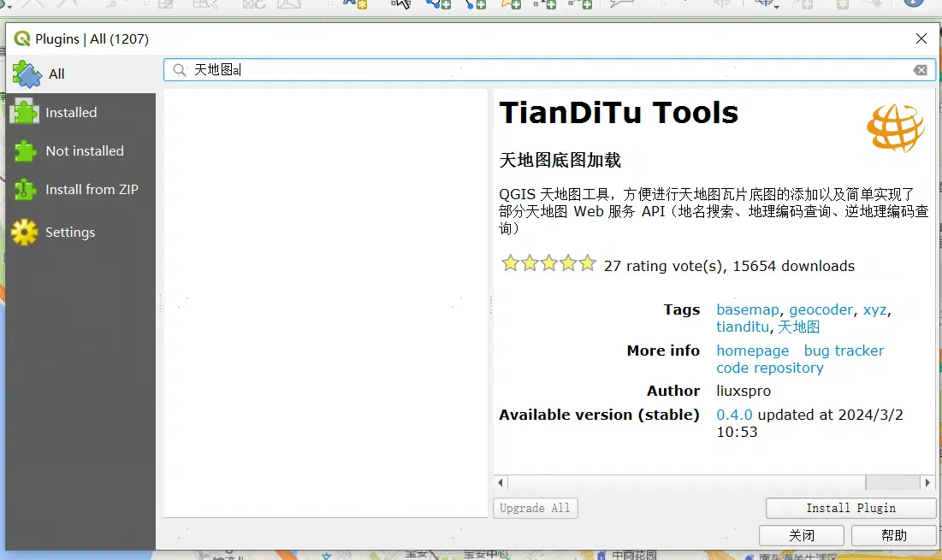Click the author name liuxspro
The image size is (942, 560).
[744, 392]
